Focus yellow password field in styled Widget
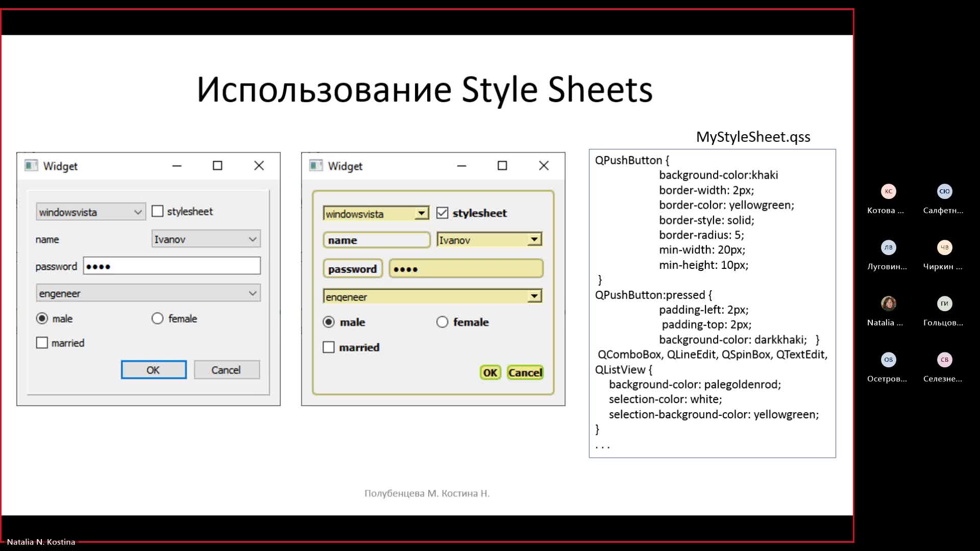 click(466, 268)
